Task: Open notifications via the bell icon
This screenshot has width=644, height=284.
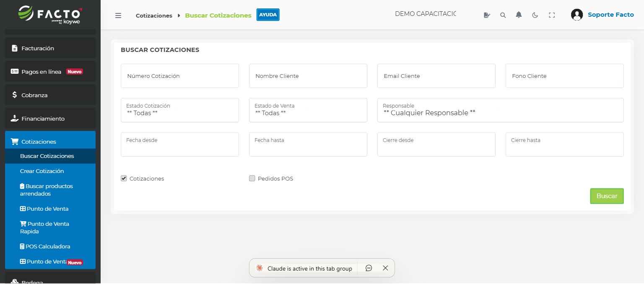Action: (x=519, y=15)
